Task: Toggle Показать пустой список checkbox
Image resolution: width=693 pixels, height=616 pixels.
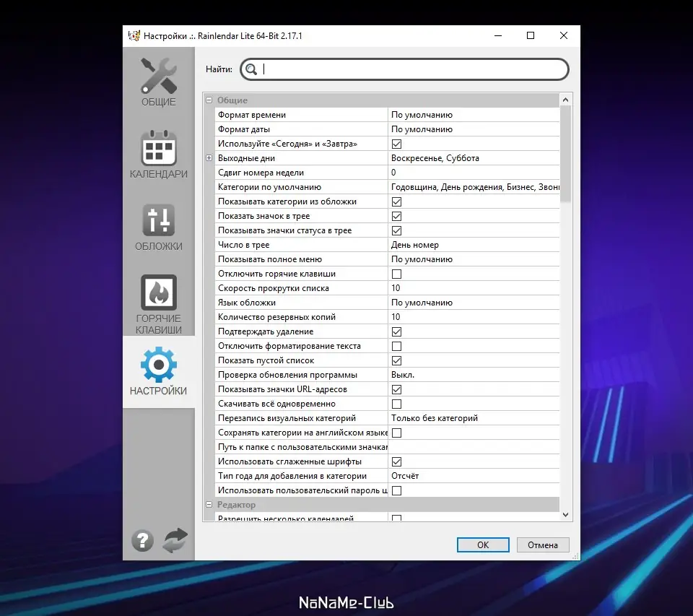Action: tap(396, 361)
